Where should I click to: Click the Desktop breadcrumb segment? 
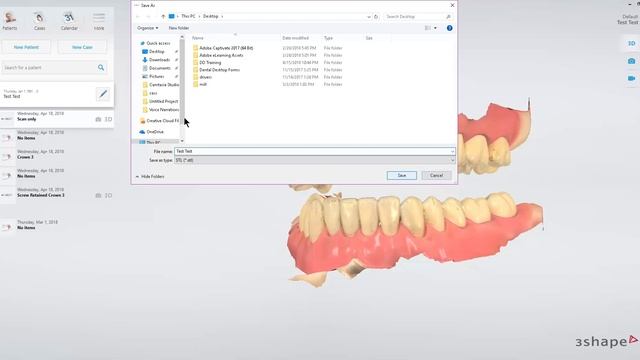(x=211, y=16)
